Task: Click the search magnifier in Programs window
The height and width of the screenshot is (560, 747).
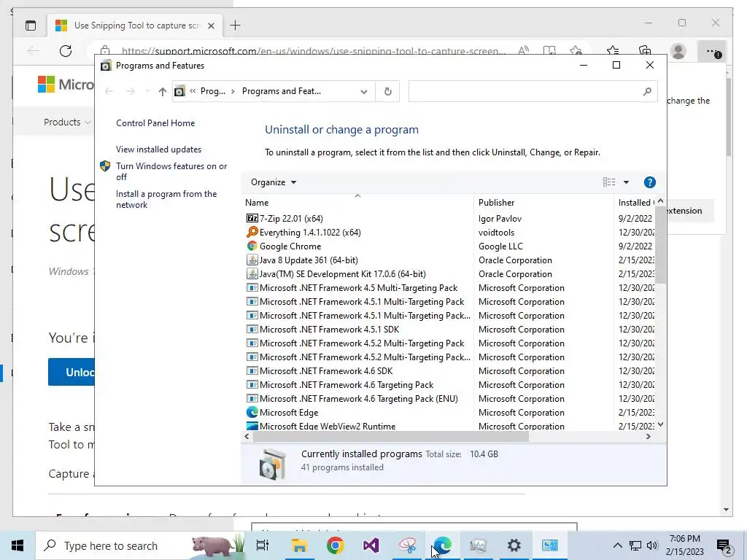Action: pos(647,91)
